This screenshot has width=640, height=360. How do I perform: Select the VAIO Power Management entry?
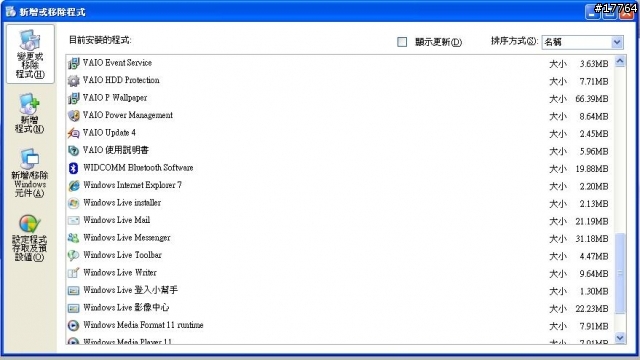coord(340,116)
